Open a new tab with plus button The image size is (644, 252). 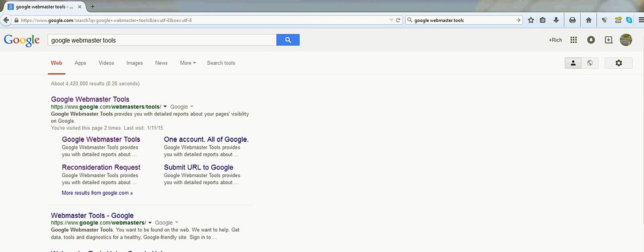point(92,7)
